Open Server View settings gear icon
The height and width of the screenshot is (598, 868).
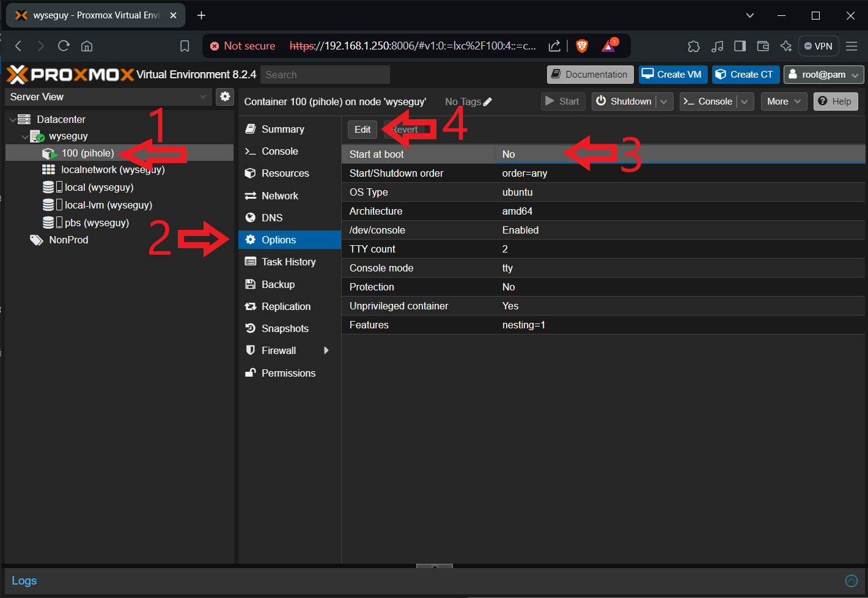225,97
